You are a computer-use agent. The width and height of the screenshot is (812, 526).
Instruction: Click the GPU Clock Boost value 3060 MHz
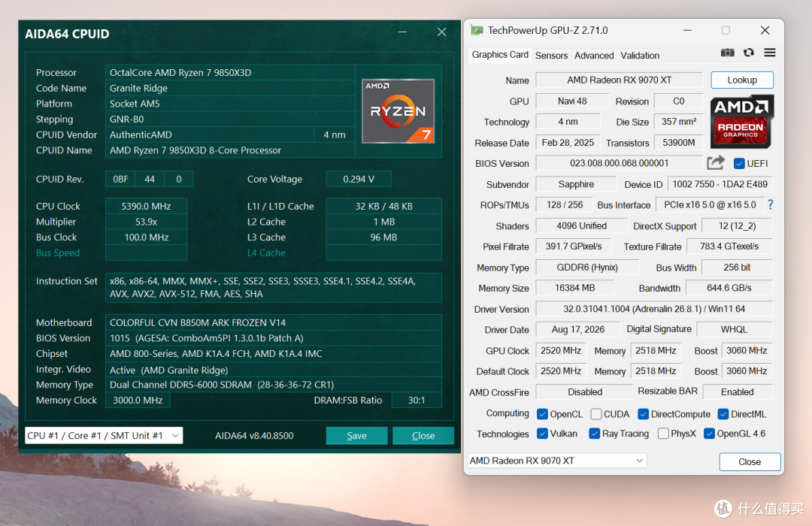[747, 350]
